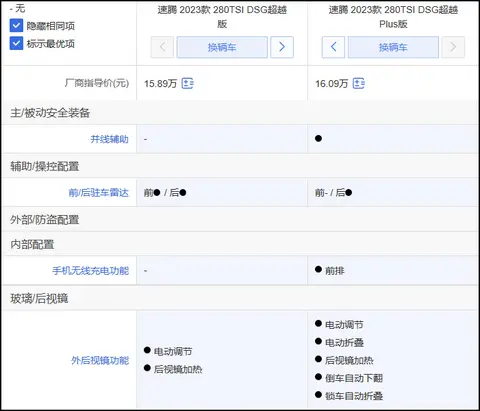
Task: Click 倒车自动下翻 mirror feature
Action: point(354,378)
